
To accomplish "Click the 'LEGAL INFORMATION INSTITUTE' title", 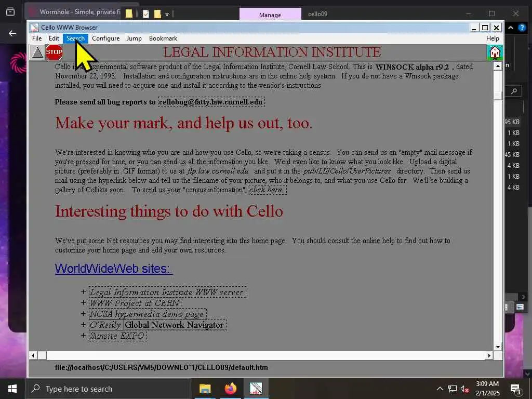I will (272, 52).
